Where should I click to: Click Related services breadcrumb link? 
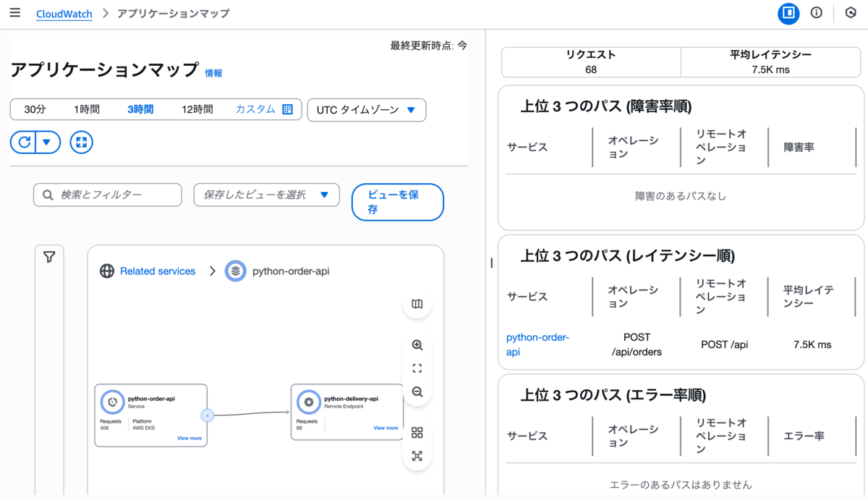(158, 271)
